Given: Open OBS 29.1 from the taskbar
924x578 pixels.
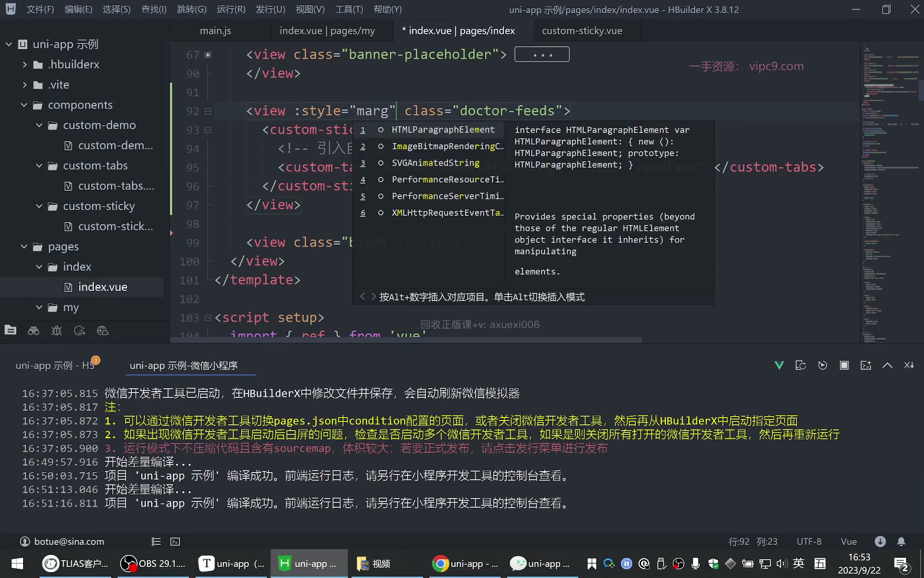Looking at the screenshot, I should pyautogui.click(x=154, y=564).
